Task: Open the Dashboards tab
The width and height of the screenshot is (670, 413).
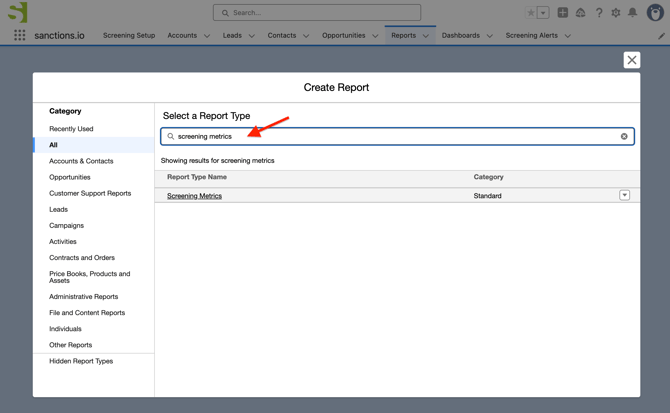Action: click(461, 35)
